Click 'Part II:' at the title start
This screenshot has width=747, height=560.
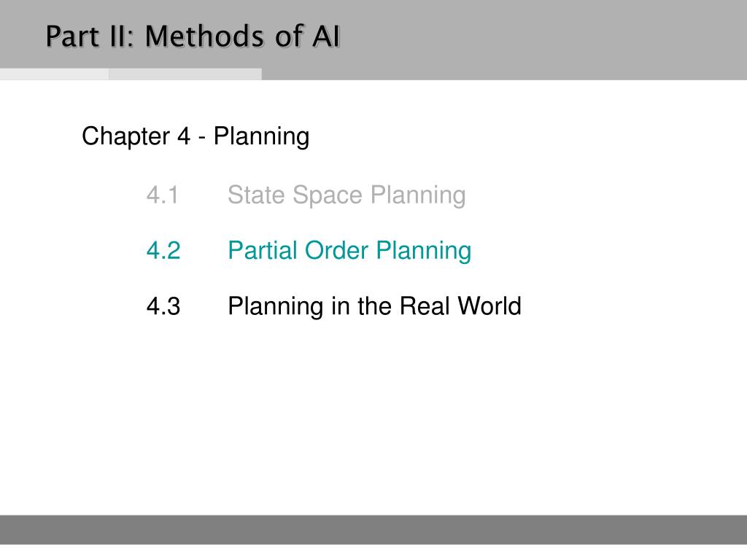click(x=90, y=36)
